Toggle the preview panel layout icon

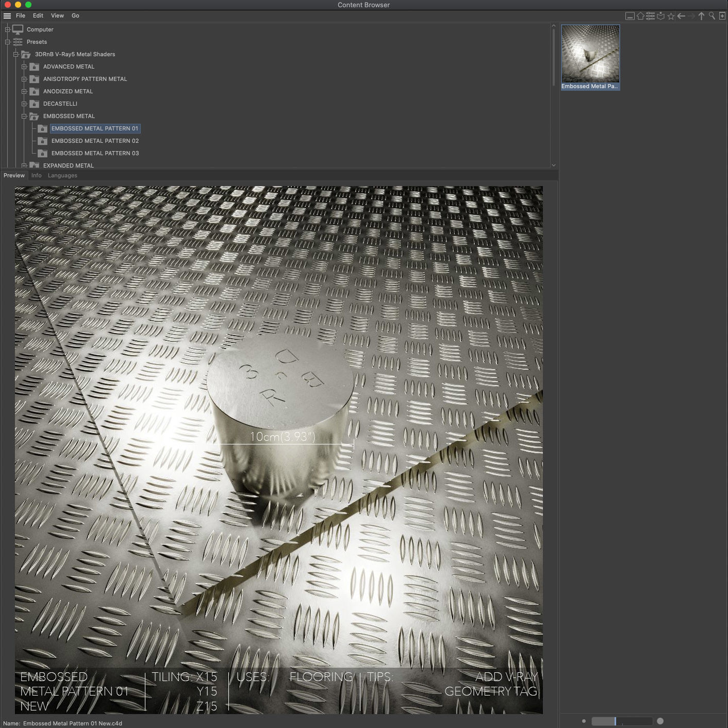pyautogui.click(x=630, y=16)
